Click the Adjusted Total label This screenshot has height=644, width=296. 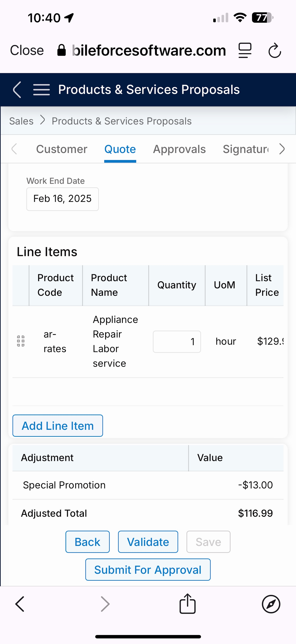pos(54,513)
